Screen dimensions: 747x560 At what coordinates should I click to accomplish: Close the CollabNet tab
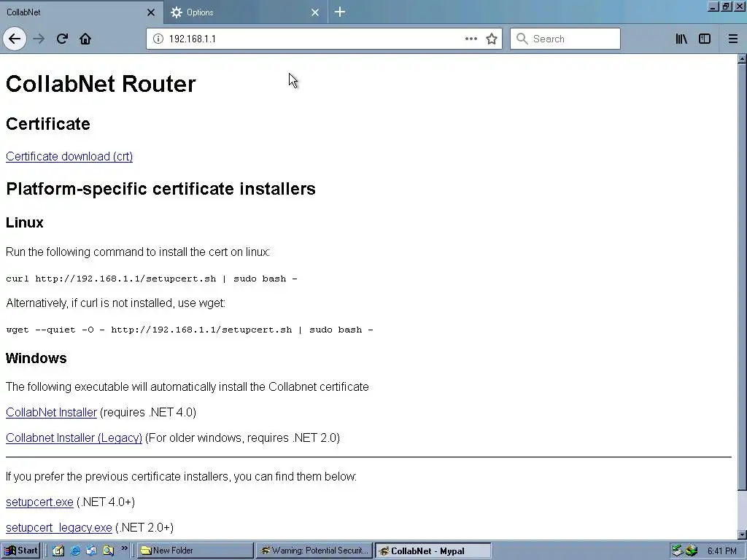[151, 12]
